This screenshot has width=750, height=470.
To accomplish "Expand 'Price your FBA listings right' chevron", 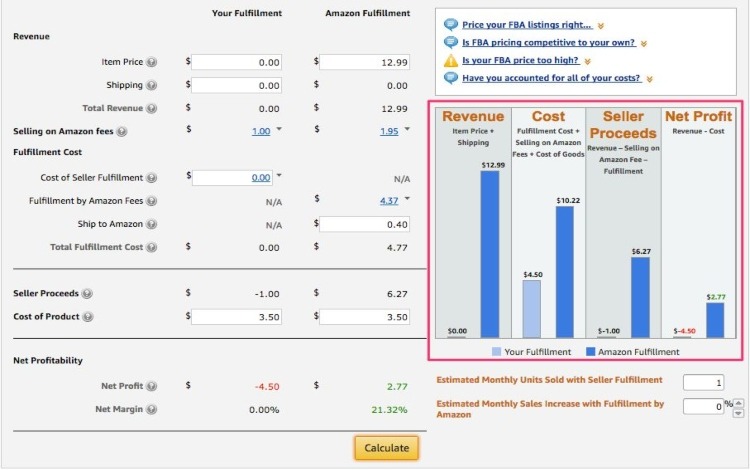I will tap(601, 26).
